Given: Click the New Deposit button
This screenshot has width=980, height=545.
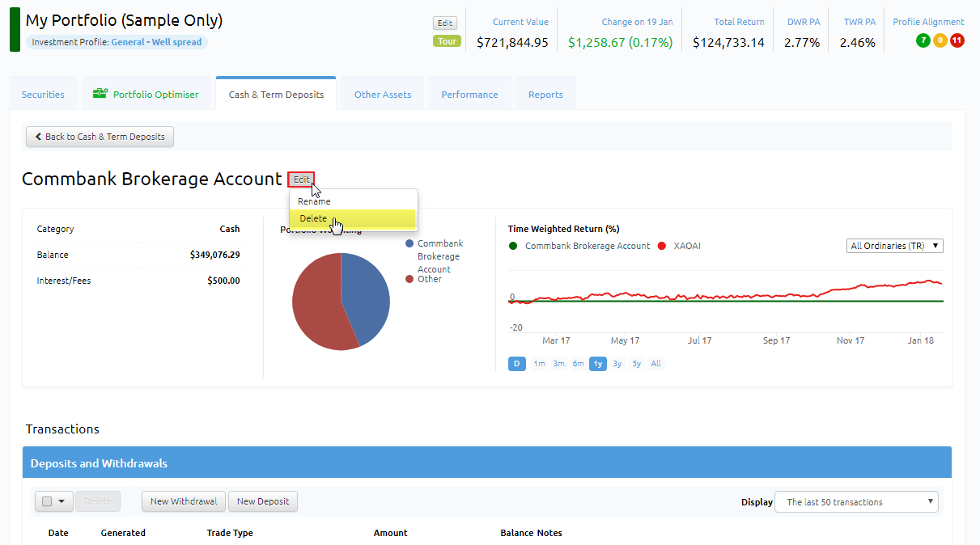Looking at the screenshot, I should (263, 501).
